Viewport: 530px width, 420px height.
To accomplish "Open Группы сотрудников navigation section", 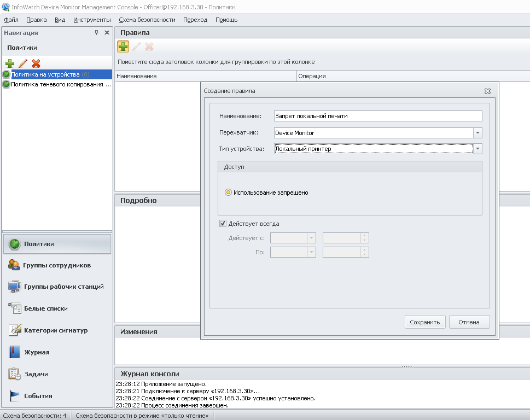I will coord(57,265).
